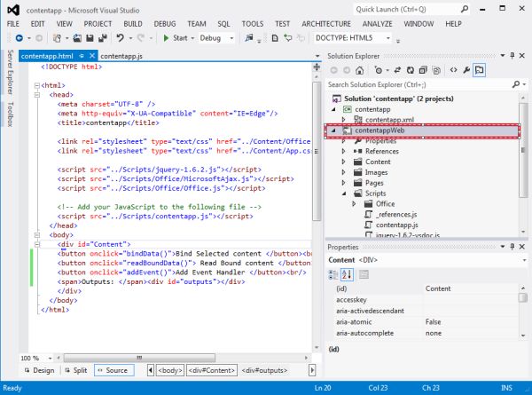Image resolution: width=532 pixels, height=395 pixels.
Task: Click the editor horizontal scrollbar thumb
Action: [139, 358]
